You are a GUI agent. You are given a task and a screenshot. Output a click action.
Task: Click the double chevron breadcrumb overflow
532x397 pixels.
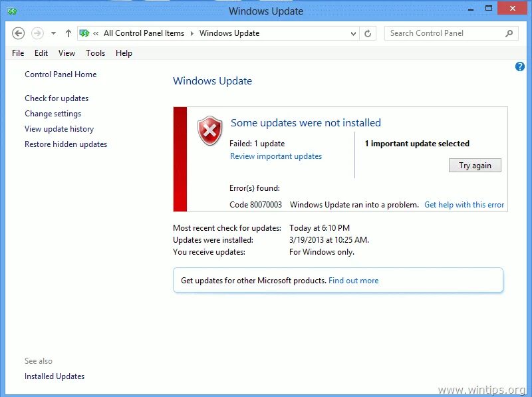[96, 33]
